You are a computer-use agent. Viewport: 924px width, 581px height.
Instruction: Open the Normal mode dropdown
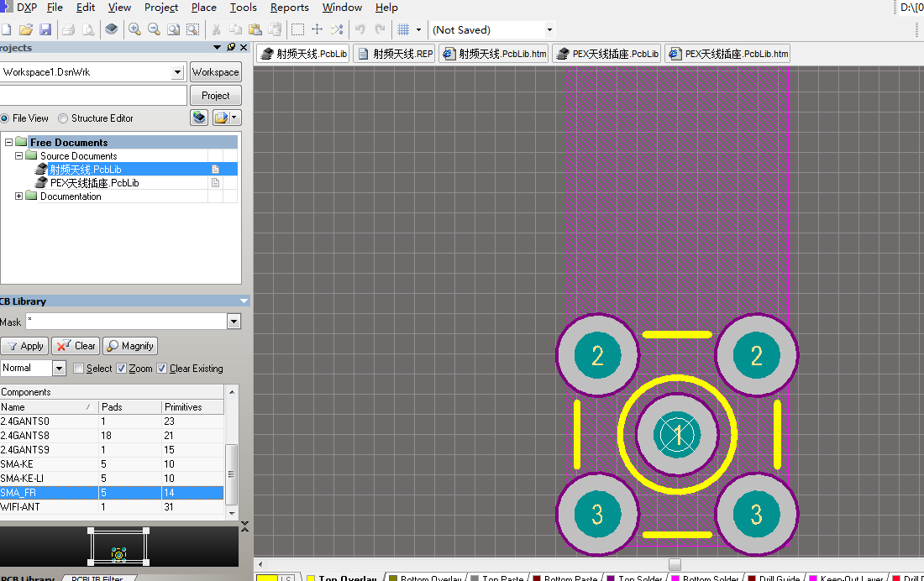pyautogui.click(x=59, y=369)
